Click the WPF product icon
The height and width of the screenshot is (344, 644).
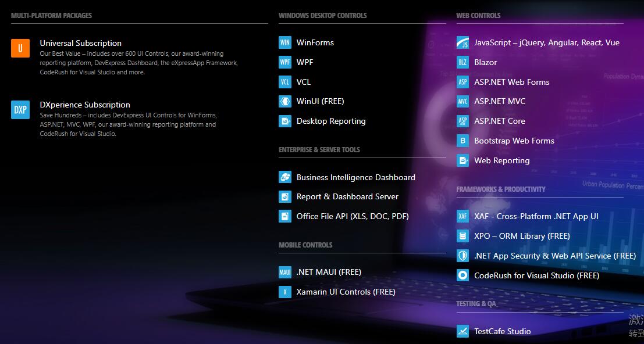pos(284,62)
